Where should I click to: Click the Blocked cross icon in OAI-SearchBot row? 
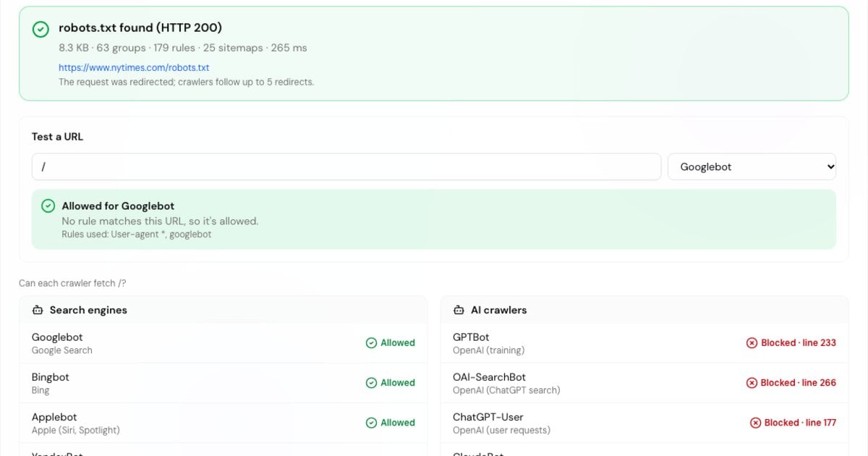(752, 383)
